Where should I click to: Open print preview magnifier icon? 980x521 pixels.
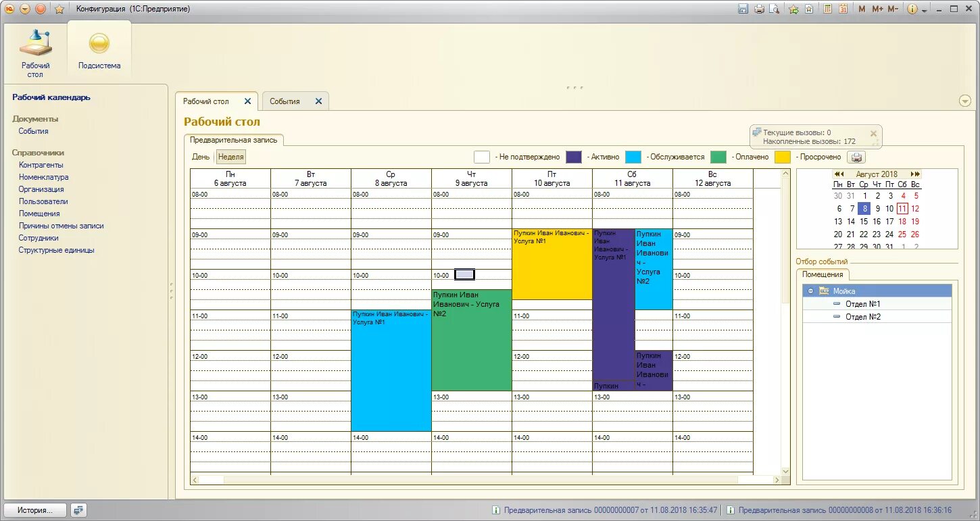[775, 9]
